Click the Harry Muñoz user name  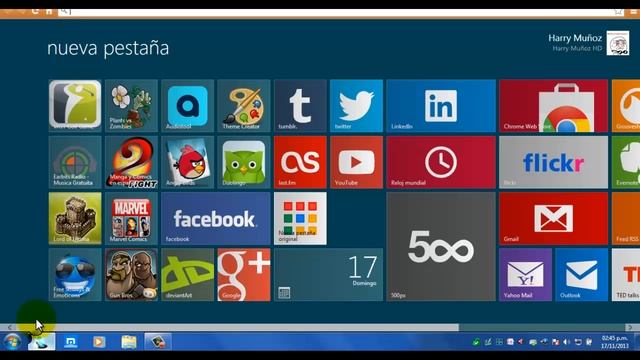575,38
